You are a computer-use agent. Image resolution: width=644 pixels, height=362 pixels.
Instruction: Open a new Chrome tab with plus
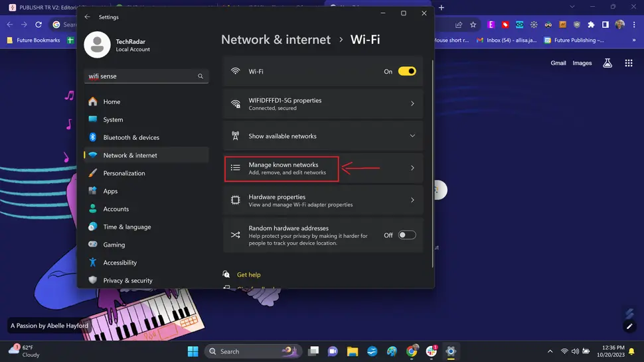[x=442, y=7]
